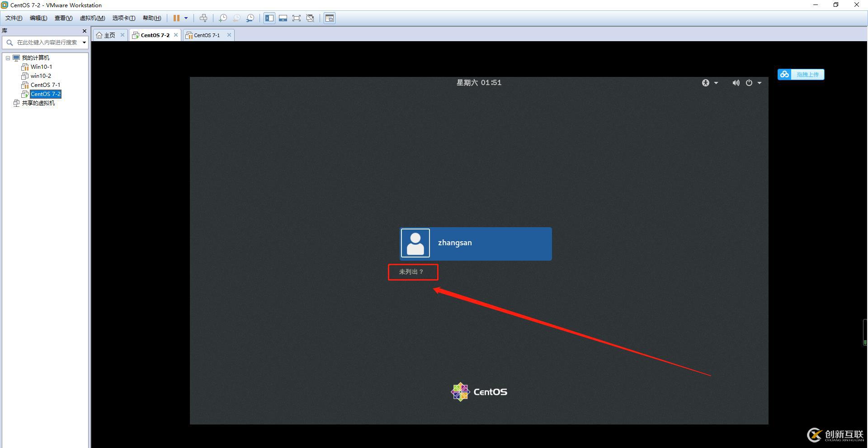868x448 pixels.
Task: Open the snapshot manager icon
Action: tap(250, 18)
